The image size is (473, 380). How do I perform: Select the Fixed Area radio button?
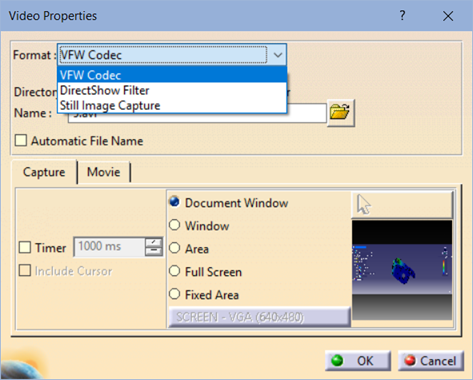(175, 294)
